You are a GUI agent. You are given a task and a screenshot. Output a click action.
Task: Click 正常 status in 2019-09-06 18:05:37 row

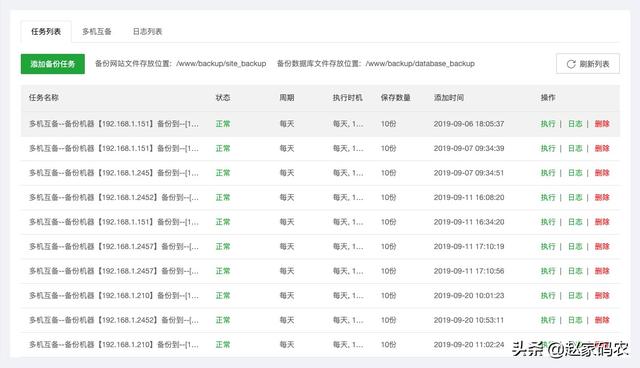point(223,124)
